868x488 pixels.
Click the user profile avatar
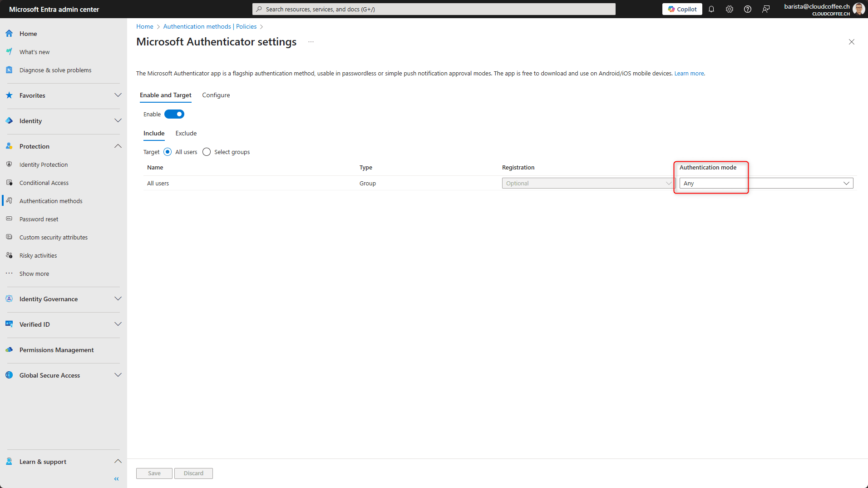(859, 9)
